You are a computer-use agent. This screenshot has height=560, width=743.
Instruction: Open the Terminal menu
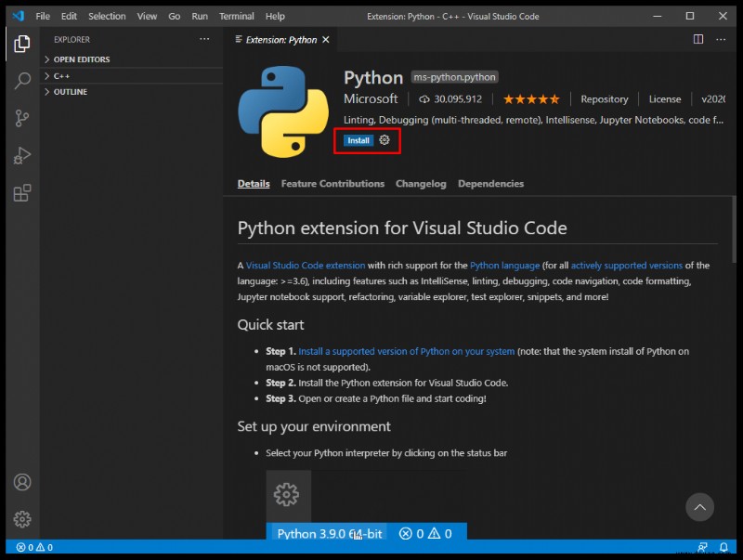237,16
